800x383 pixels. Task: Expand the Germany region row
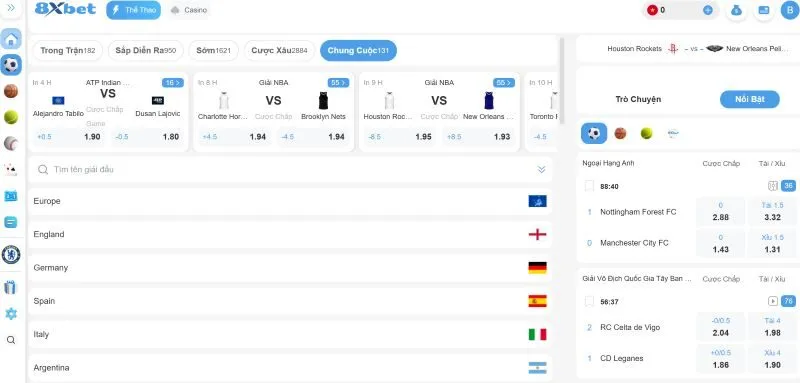coord(290,268)
